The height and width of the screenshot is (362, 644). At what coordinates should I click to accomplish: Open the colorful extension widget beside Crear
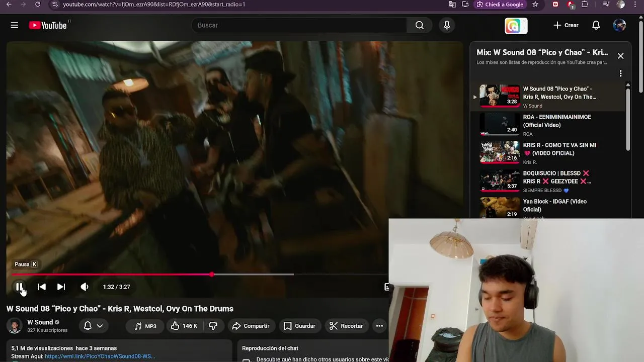(x=516, y=26)
